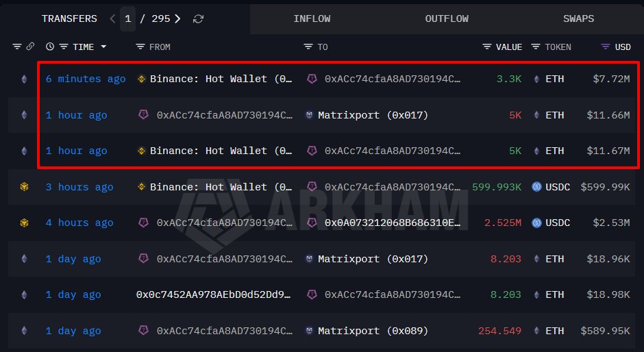Screen dimensions: 644x352
Task: Click the link icon in header
Action: [30, 47]
